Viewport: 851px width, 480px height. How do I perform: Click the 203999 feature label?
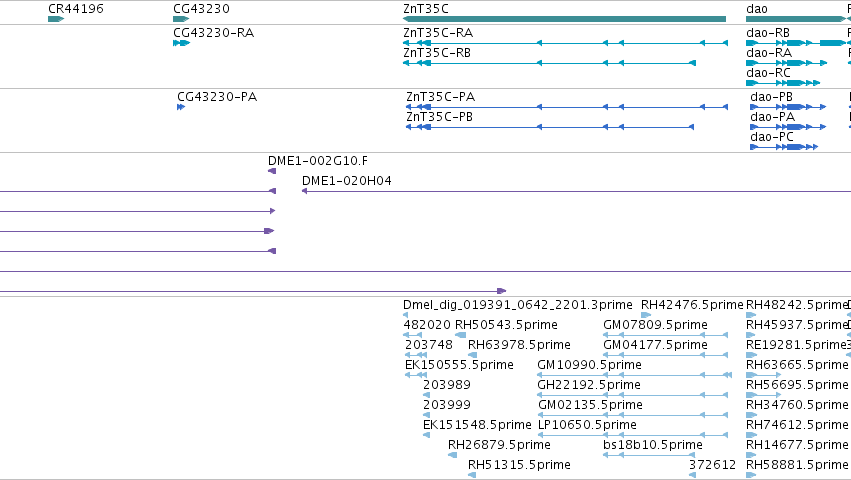447,405
